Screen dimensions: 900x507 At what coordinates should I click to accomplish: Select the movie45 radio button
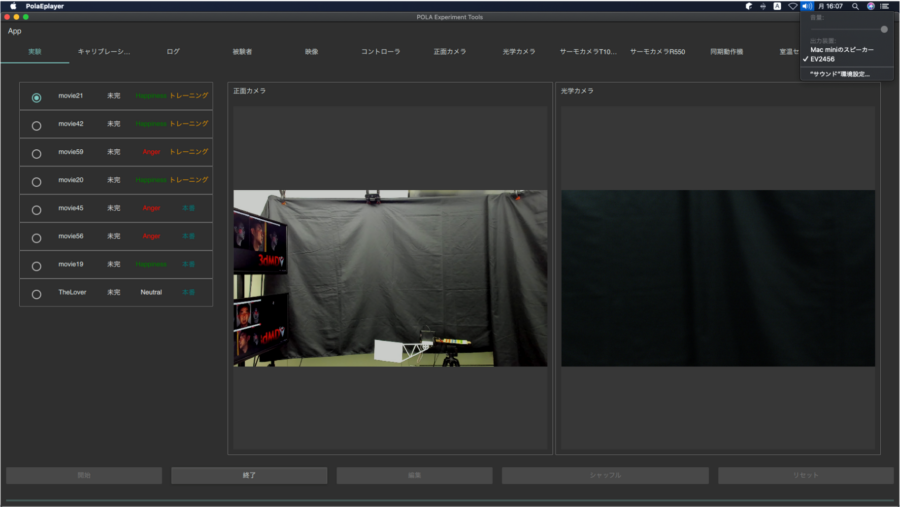tap(37, 209)
